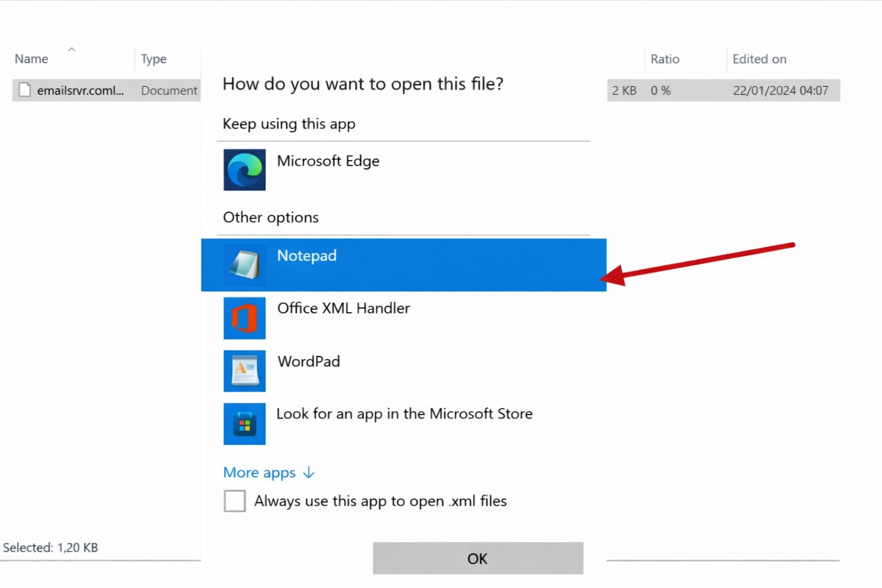882x588 pixels.
Task: Click the 0 % ratio cell
Action: 660,90
